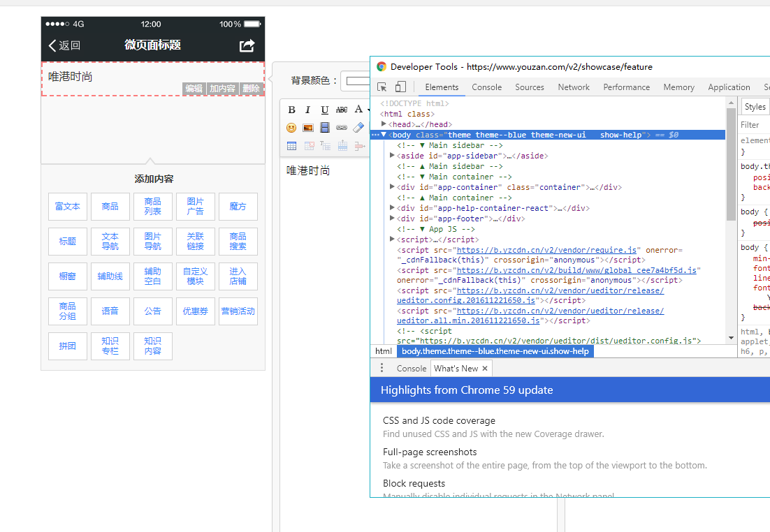Screen dimensions: 770x532
Task: Activate DevTools element inspector cursor icon
Action: click(382, 87)
